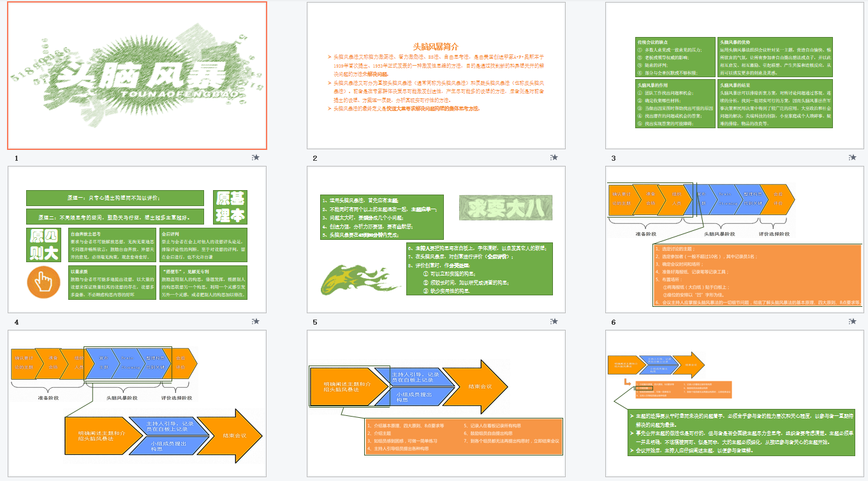Viewport: 868px width, 481px height.
Task: Select the 头脑风暴简介 slide thumbnail
Action: pos(436,76)
